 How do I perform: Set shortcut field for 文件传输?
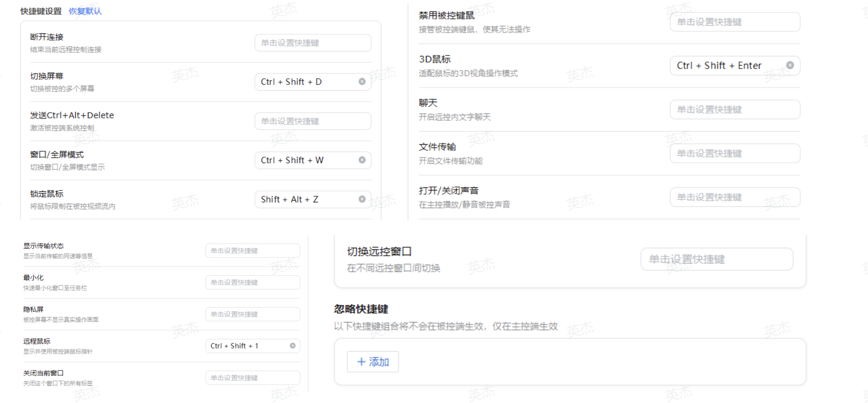[x=734, y=154]
